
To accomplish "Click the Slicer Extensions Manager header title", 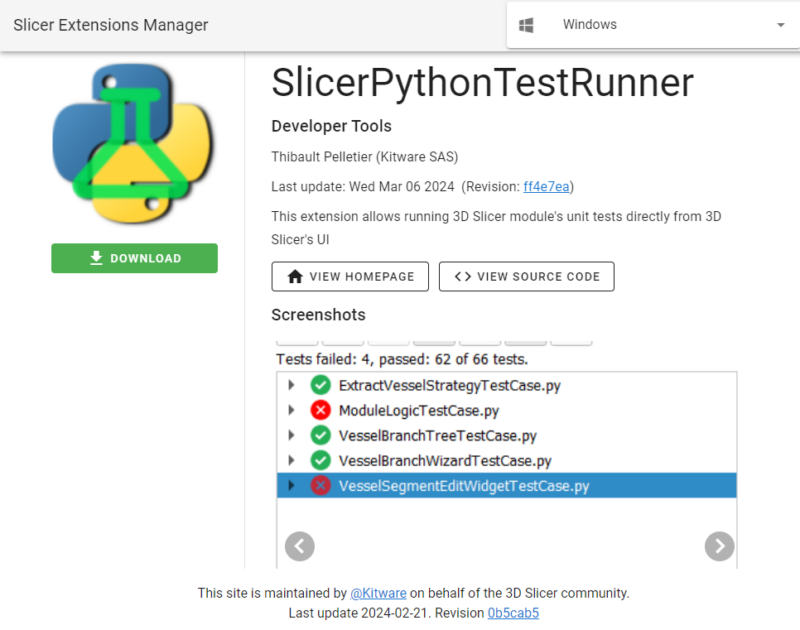I will (110, 25).
